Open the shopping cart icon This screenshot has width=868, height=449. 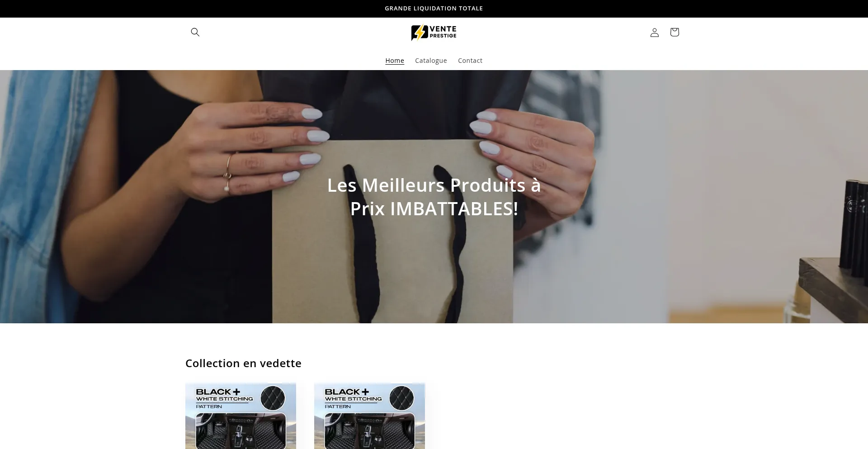coord(675,32)
